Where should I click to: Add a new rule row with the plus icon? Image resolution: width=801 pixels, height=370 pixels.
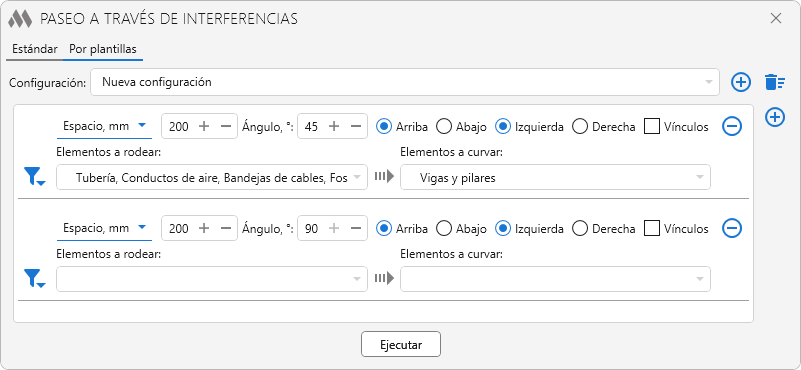click(x=775, y=118)
